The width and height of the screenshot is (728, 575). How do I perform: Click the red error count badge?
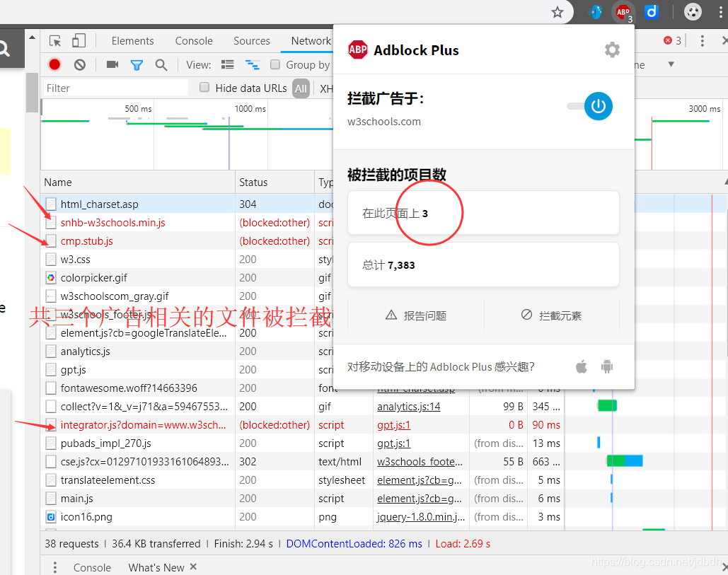[x=672, y=41]
